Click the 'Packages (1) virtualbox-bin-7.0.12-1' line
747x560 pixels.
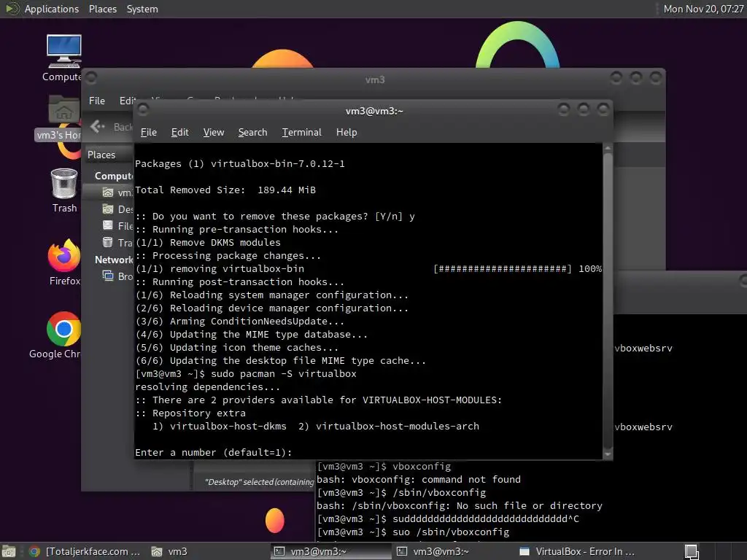click(x=239, y=164)
